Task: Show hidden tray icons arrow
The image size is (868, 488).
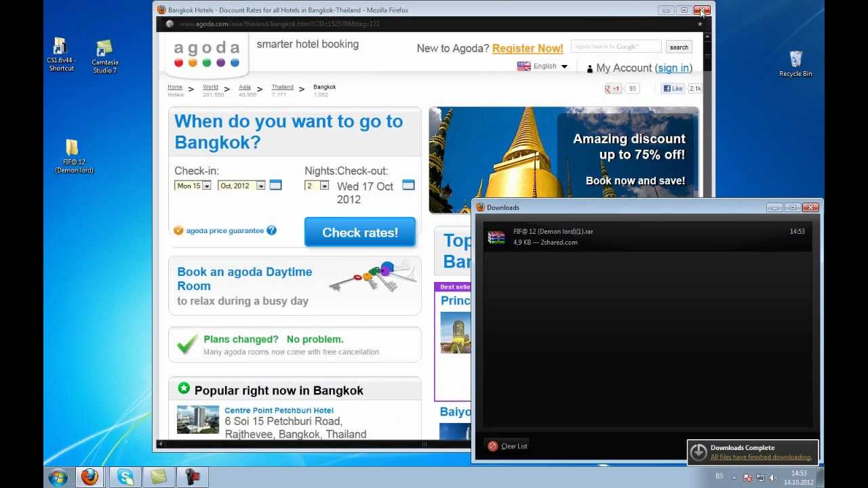Action: click(x=734, y=477)
